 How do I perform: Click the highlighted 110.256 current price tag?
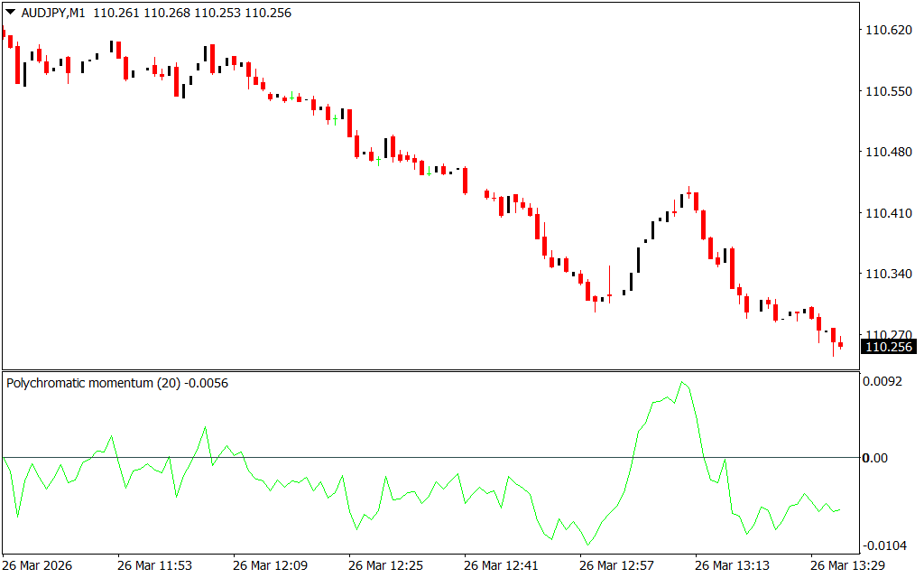[x=889, y=347]
